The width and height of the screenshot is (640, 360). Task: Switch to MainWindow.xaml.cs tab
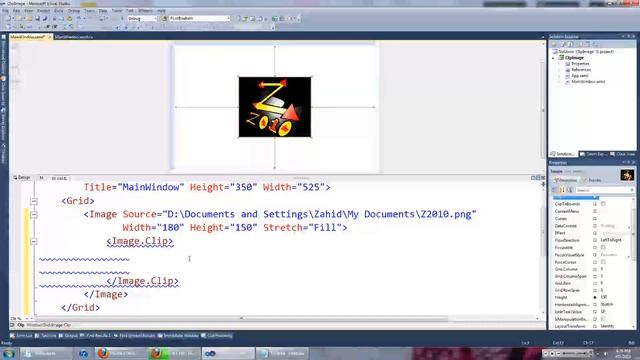pyautogui.click(x=74, y=37)
